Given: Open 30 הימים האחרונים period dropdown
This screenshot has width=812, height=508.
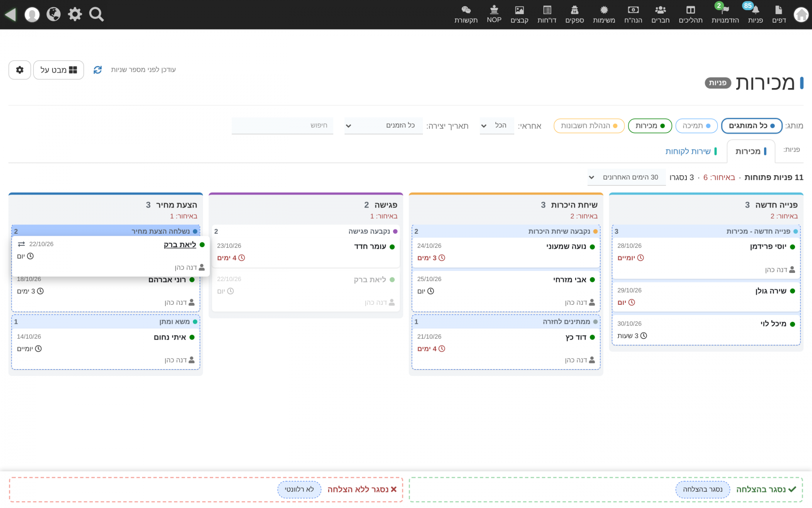Looking at the screenshot, I should point(626,178).
